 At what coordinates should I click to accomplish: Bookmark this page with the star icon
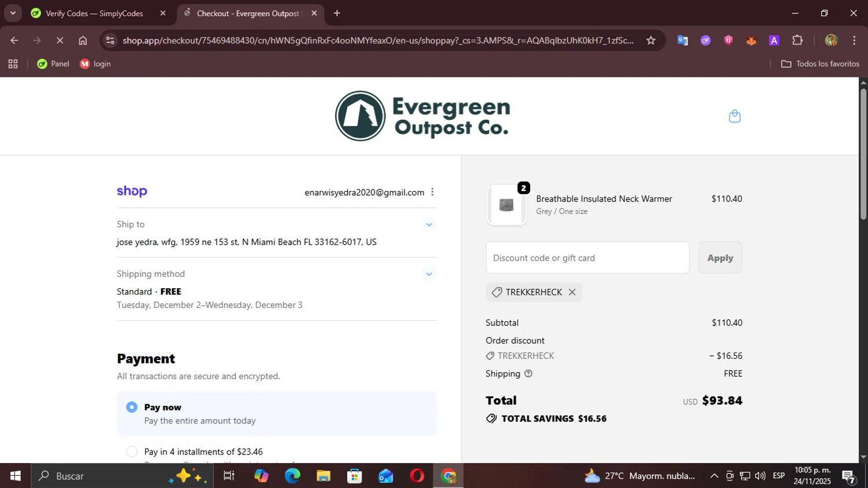[651, 41]
